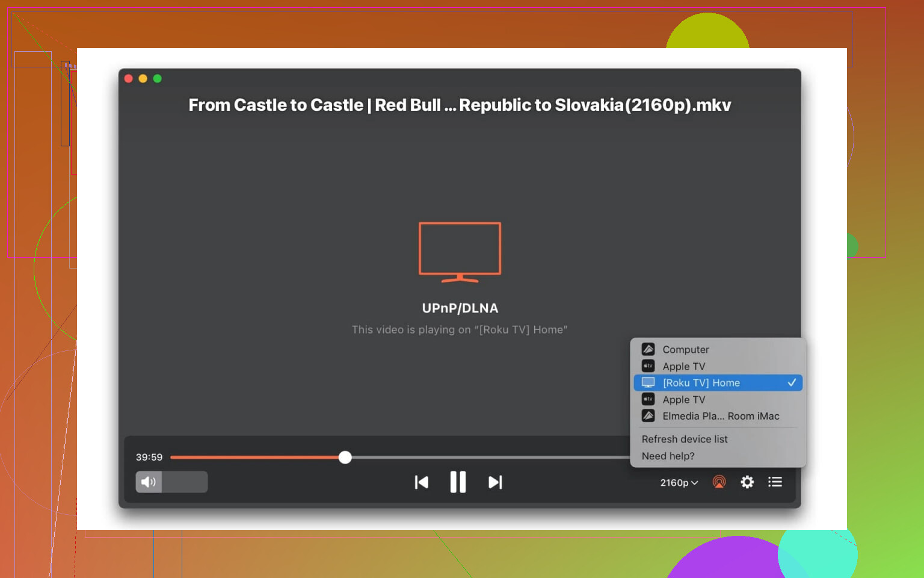Skip to the previous track
The image size is (924, 578).
coord(422,482)
